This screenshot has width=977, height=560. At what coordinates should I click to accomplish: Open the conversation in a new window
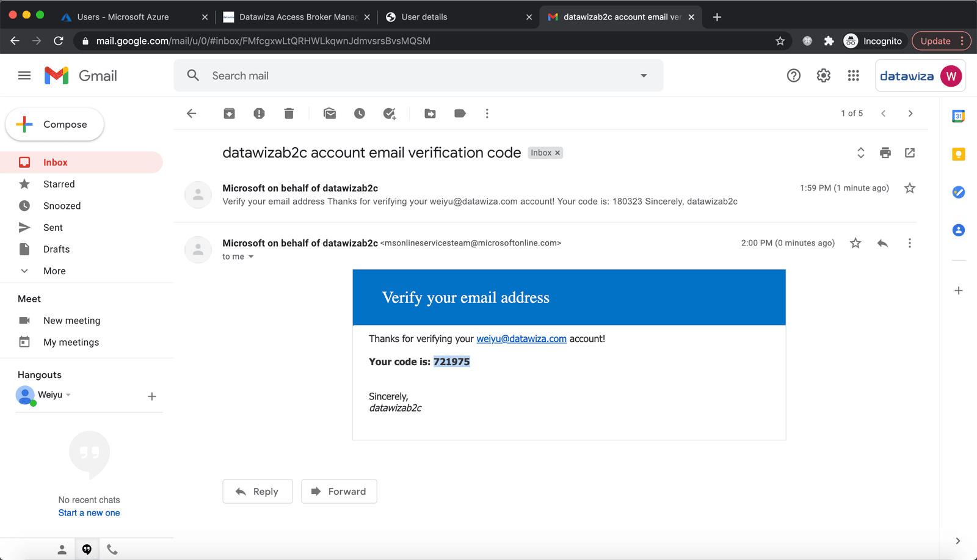[910, 153]
